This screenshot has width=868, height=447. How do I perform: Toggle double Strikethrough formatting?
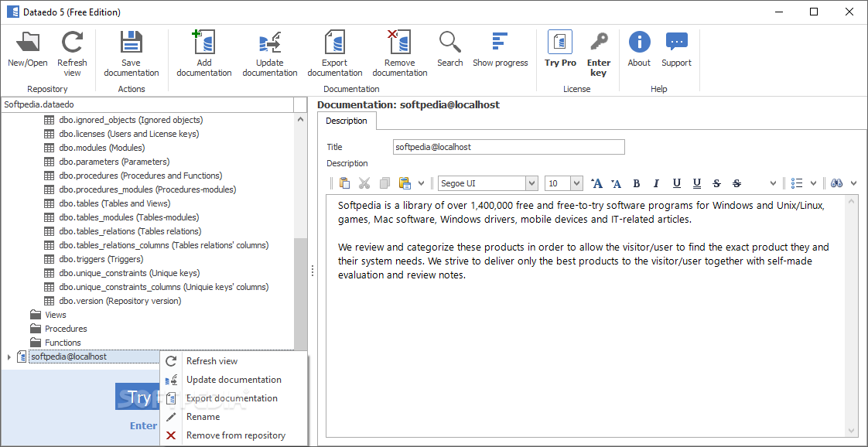point(736,183)
